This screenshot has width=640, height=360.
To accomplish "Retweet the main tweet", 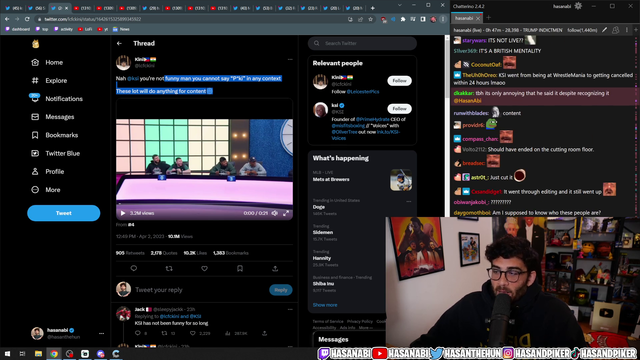I will point(169,268).
